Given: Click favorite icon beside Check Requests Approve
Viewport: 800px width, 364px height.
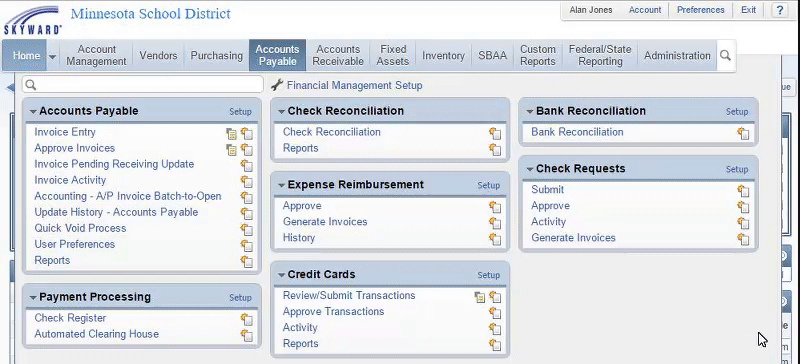Looking at the screenshot, I should coord(743,207).
